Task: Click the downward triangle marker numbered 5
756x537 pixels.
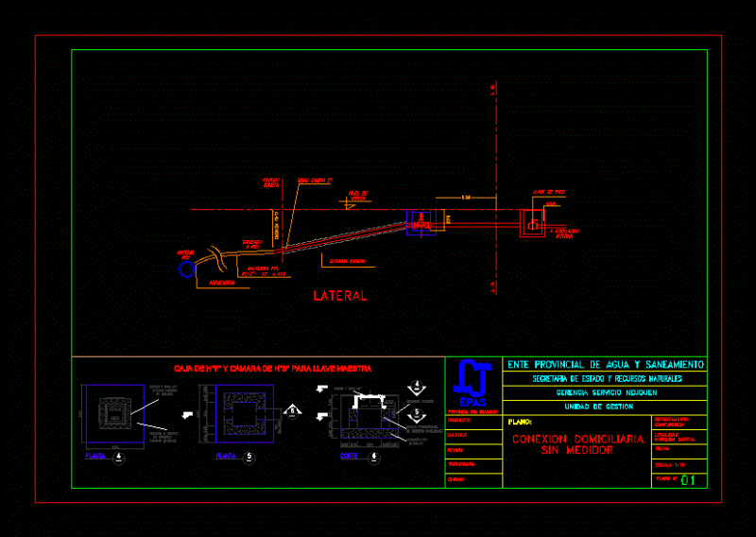Action: pos(417,415)
